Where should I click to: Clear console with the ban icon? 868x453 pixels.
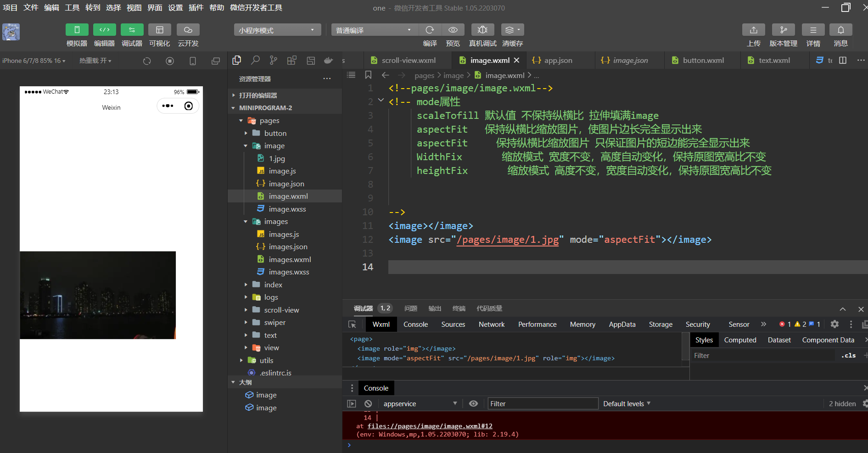[x=368, y=404]
